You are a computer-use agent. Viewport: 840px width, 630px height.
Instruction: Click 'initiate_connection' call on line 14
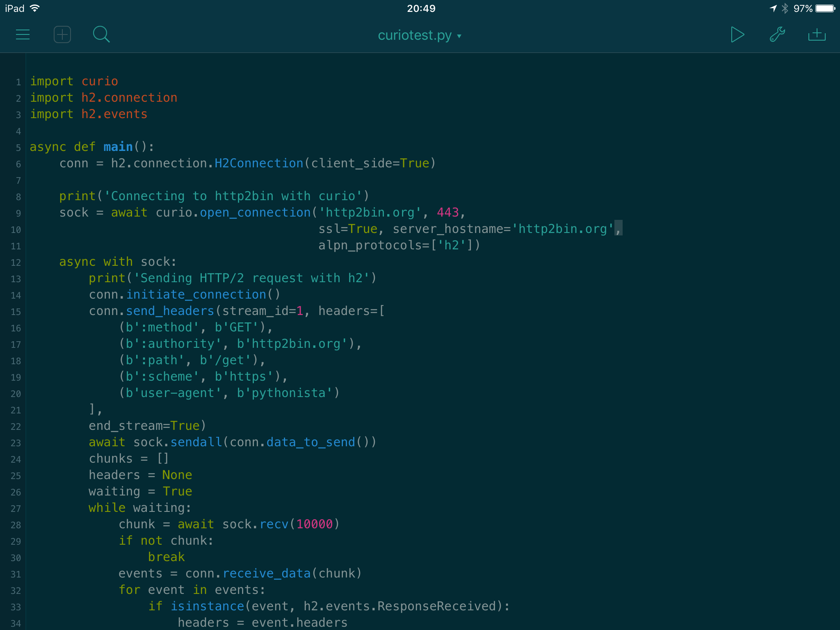click(x=196, y=294)
